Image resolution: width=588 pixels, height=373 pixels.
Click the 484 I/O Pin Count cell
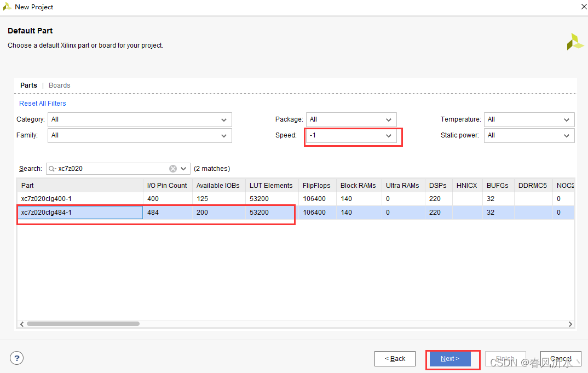click(x=168, y=213)
